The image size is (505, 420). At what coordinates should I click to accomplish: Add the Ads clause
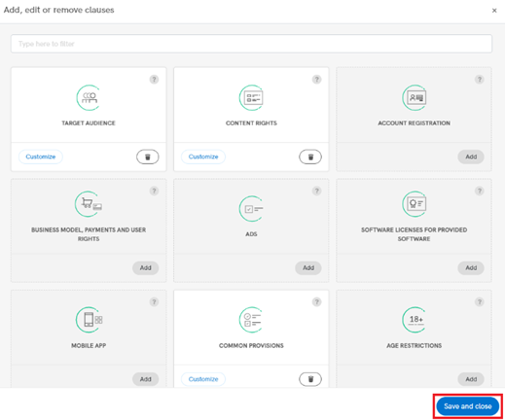[308, 268]
